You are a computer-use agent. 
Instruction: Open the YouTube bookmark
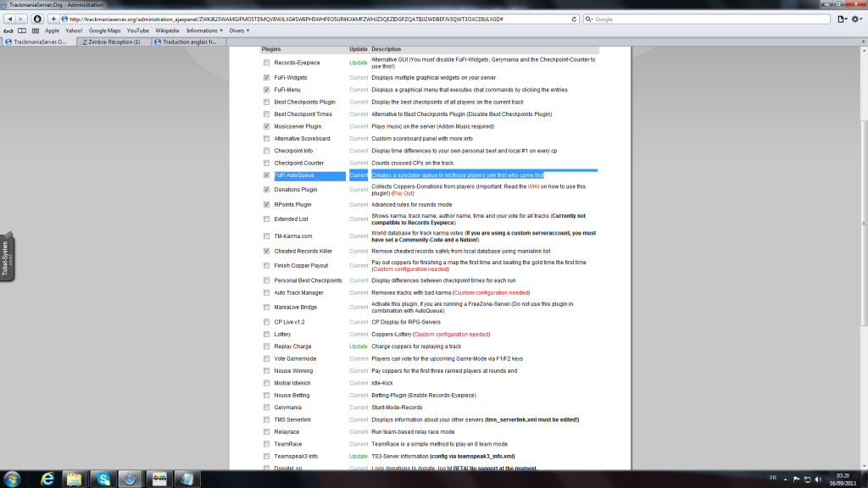tap(138, 31)
